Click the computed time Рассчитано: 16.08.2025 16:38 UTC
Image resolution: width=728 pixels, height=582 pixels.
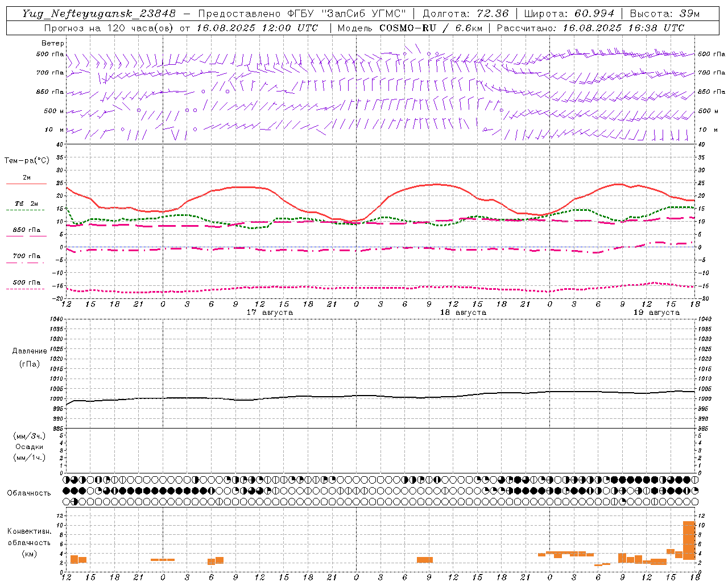pos(590,28)
